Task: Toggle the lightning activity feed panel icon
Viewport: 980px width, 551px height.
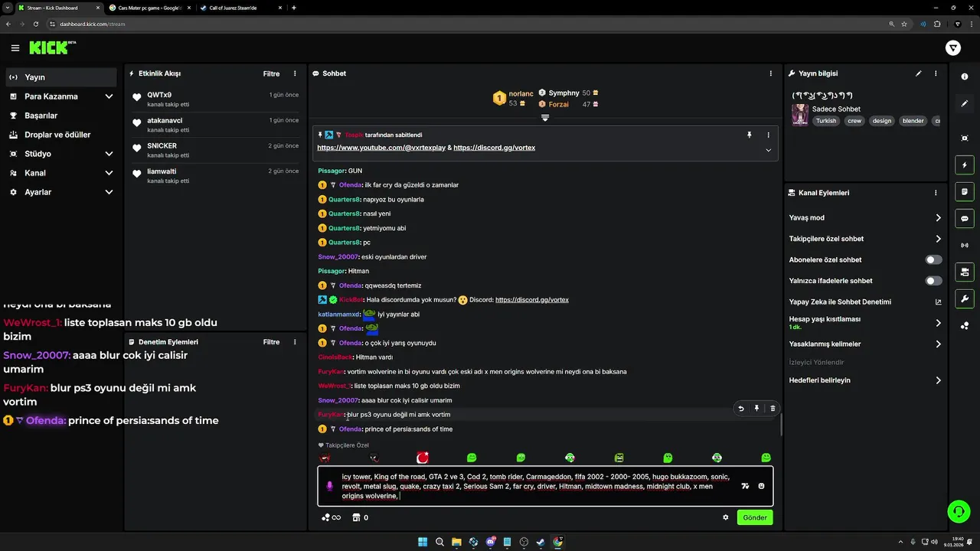Action: (x=965, y=165)
